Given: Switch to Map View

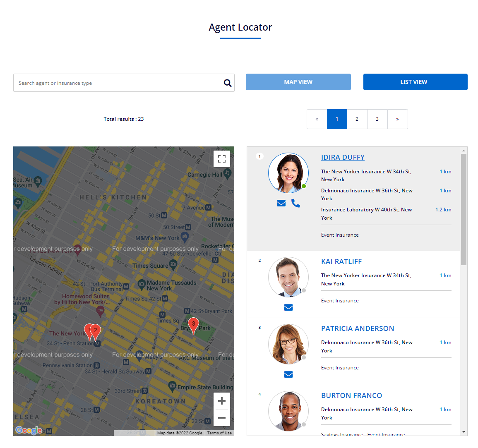Looking at the screenshot, I should click(298, 82).
